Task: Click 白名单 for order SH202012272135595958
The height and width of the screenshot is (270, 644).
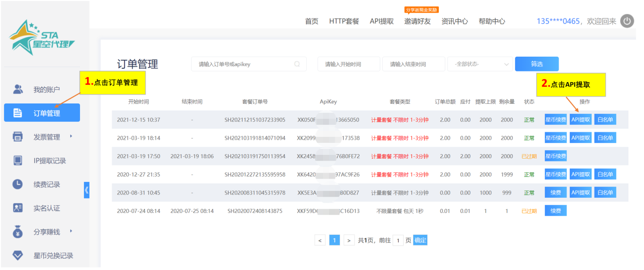Action: (x=605, y=174)
